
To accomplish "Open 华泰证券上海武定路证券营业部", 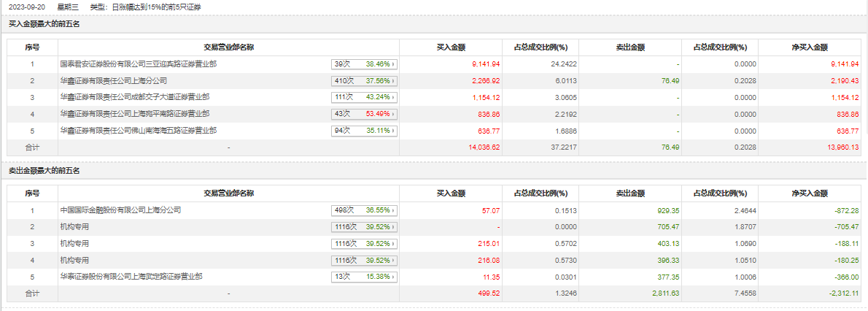I will 131,277.
